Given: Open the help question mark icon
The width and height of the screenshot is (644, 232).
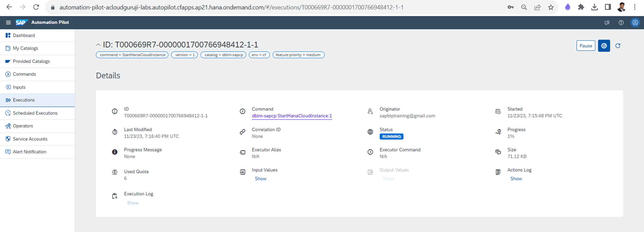Looking at the screenshot, I should tap(621, 23).
